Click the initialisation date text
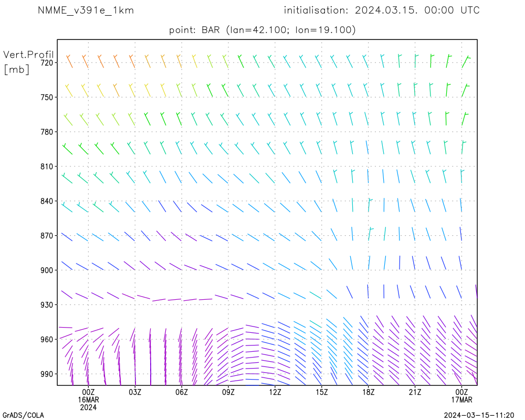 coord(382,10)
